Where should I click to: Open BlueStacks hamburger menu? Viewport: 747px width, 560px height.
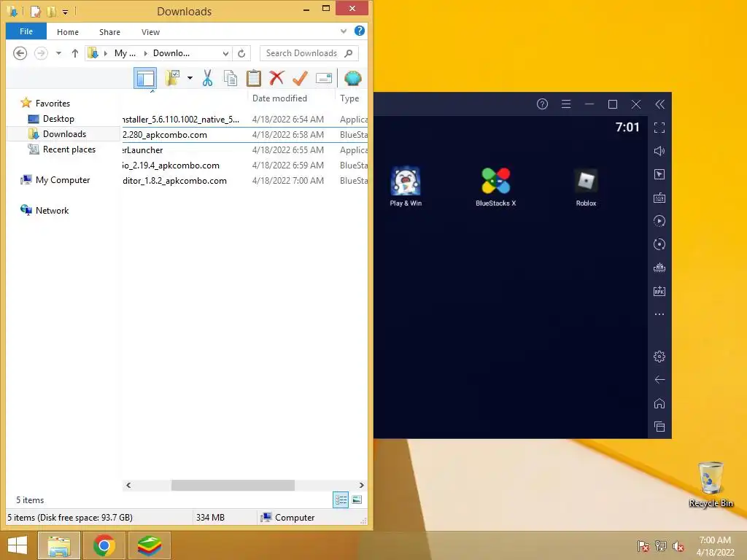[566, 104]
